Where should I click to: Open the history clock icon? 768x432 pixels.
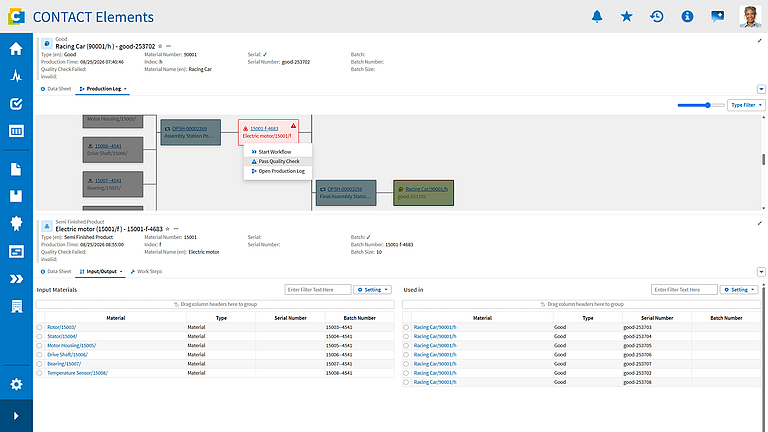coord(657,17)
